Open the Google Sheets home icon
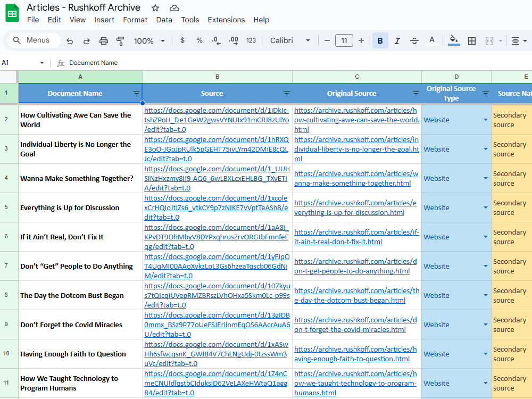The image size is (532, 399). [12, 13]
